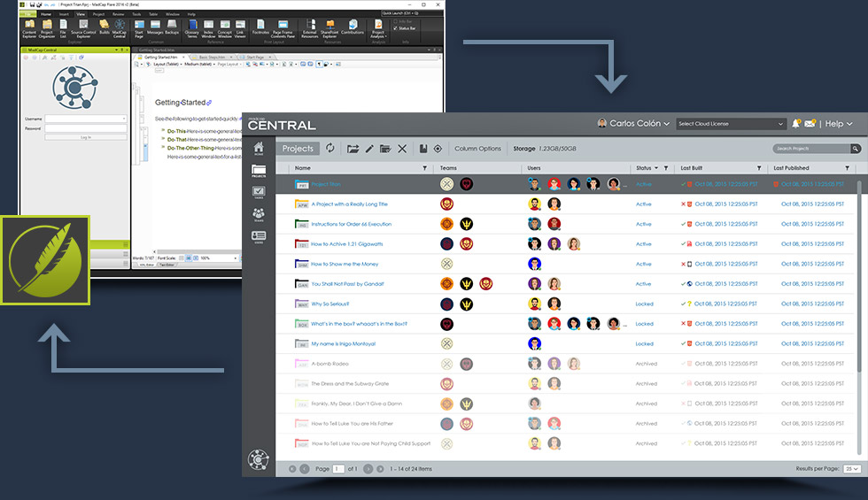
Task: Open Carlos Colón user menu
Action: click(x=633, y=123)
